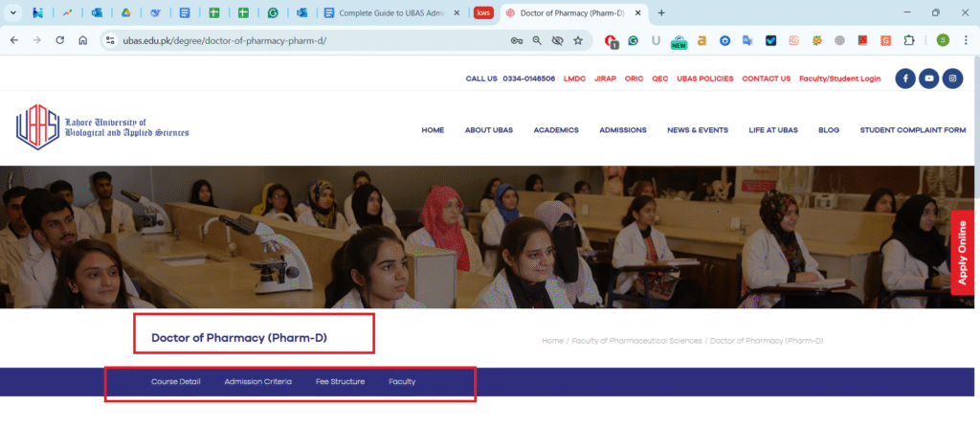Image resolution: width=980 pixels, height=428 pixels.
Task: Open browser extensions puzzle icon
Action: tap(909, 41)
